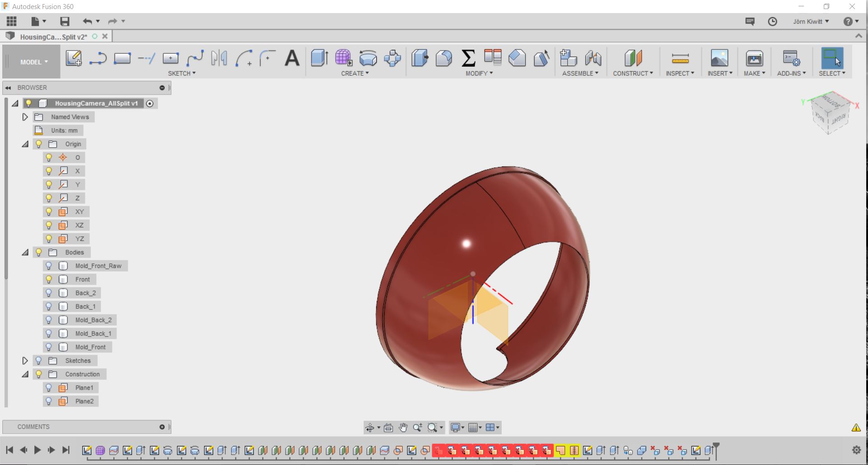
Task: Open the data panel grid icon
Action: [x=12, y=21]
